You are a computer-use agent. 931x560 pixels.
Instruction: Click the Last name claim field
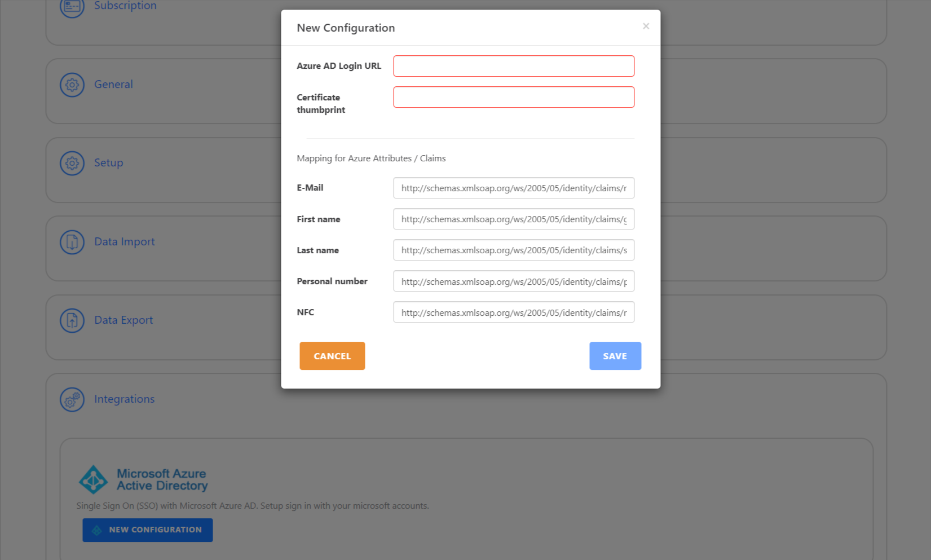(x=513, y=250)
